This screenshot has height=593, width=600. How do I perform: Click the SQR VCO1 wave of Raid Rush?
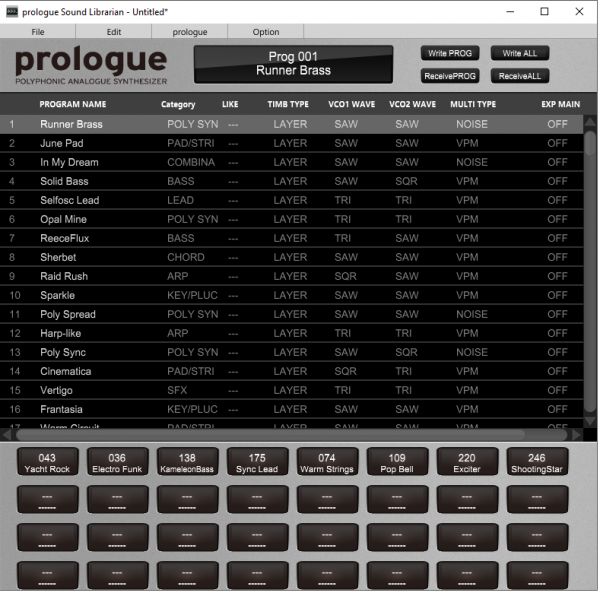pos(346,276)
